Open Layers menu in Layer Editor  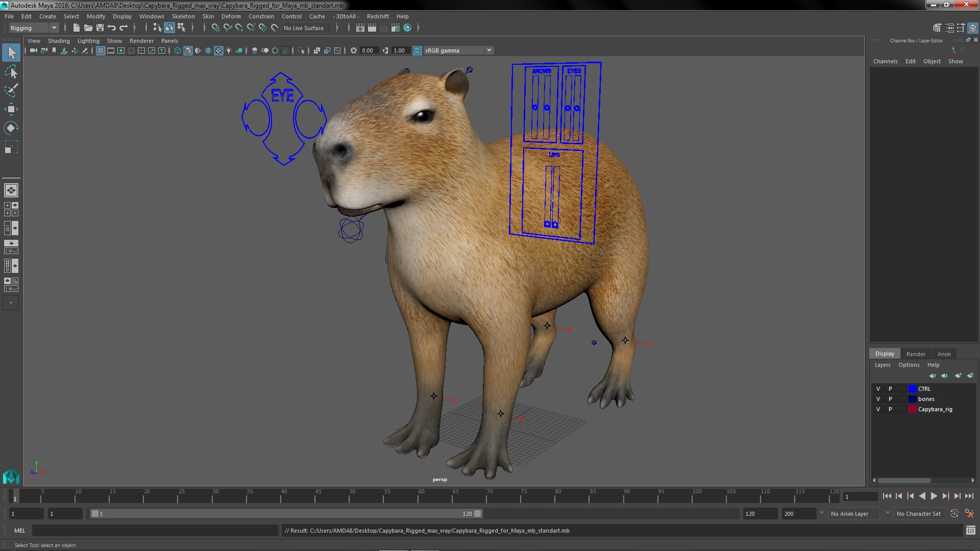click(883, 365)
